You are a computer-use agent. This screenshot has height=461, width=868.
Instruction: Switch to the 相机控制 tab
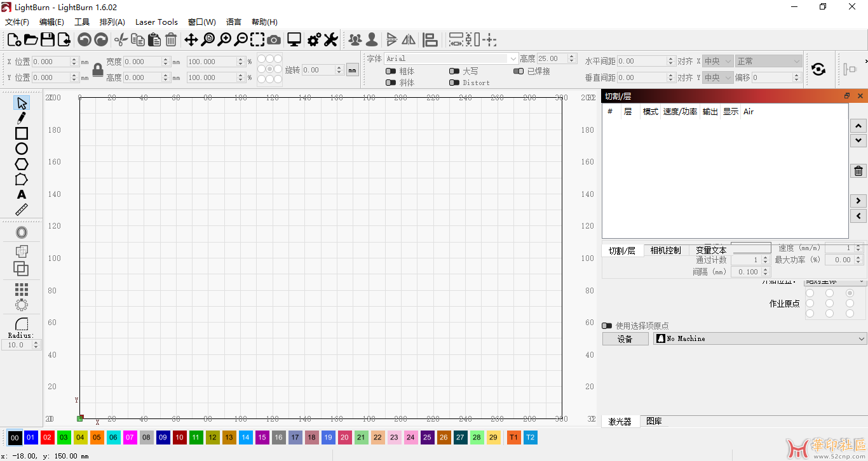[665, 251]
